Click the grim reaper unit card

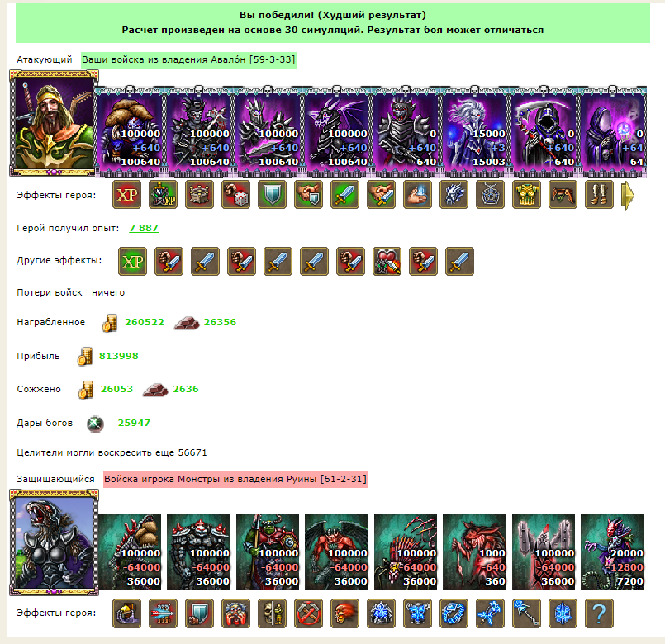[x=544, y=131]
